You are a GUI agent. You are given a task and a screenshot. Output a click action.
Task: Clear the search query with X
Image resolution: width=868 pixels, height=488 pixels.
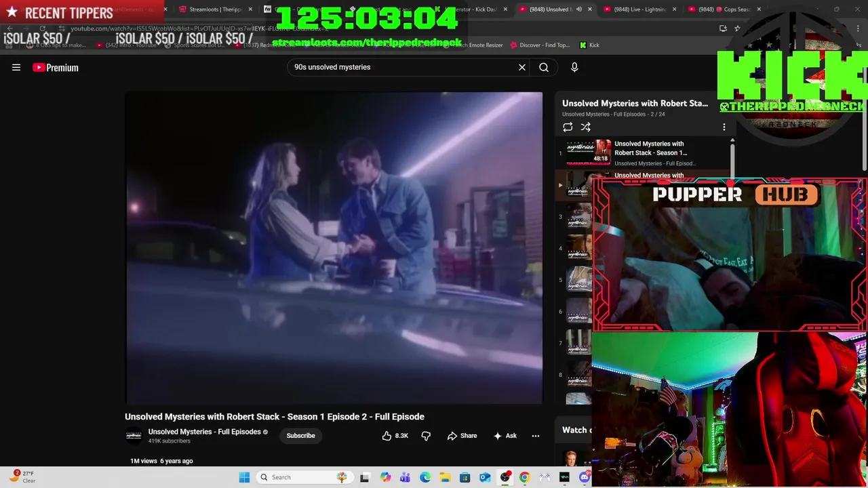click(522, 67)
